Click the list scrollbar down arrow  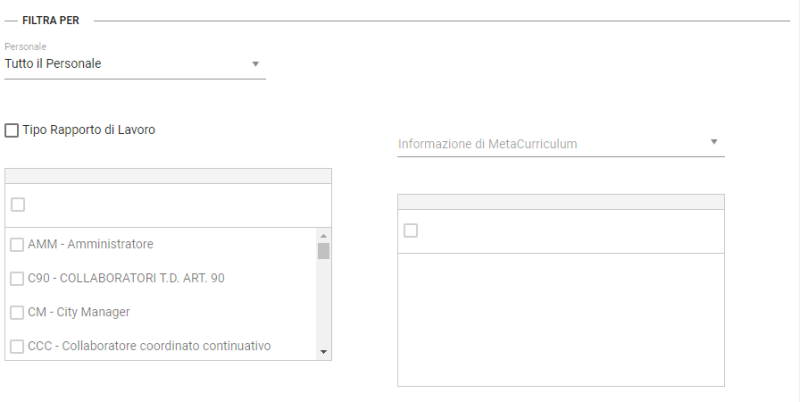coord(323,352)
